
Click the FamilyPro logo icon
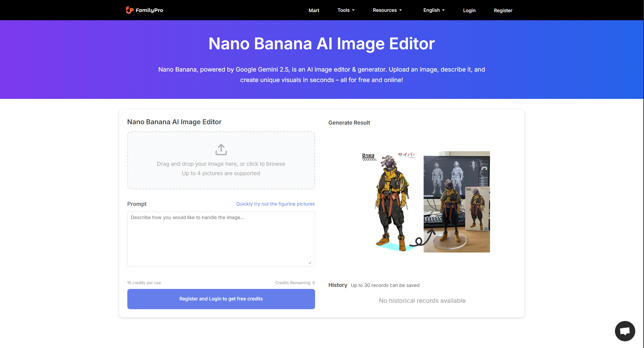(130, 10)
